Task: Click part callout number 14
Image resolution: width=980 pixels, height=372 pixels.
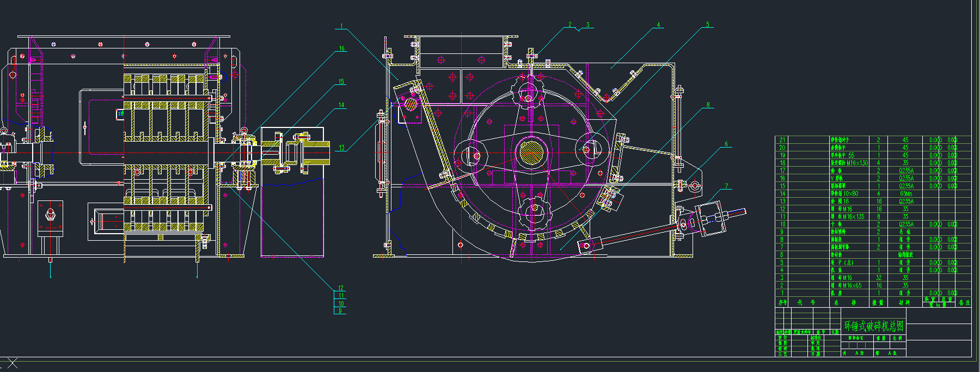Action: pyautogui.click(x=341, y=106)
